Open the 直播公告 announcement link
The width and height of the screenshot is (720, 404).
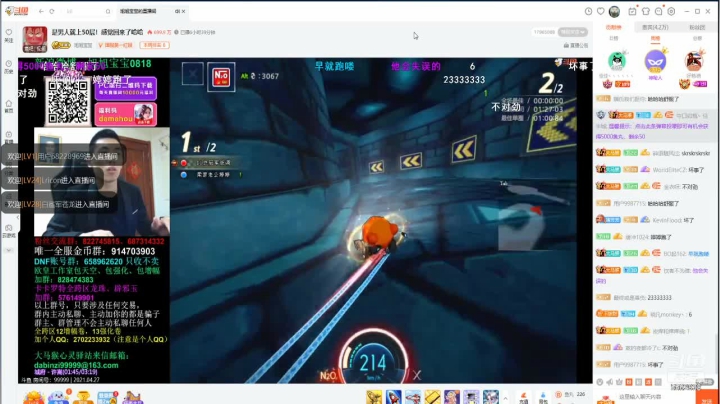(576, 45)
